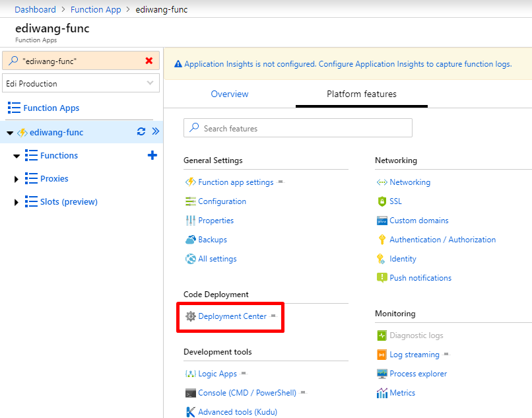Click the Backups cloud icon
The image size is (532, 418).
tap(191, 240)
